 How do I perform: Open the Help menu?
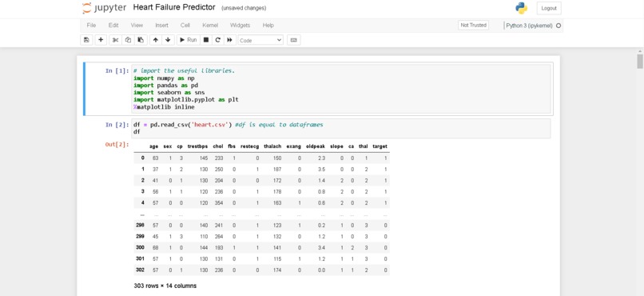click(x=268, y=25)
